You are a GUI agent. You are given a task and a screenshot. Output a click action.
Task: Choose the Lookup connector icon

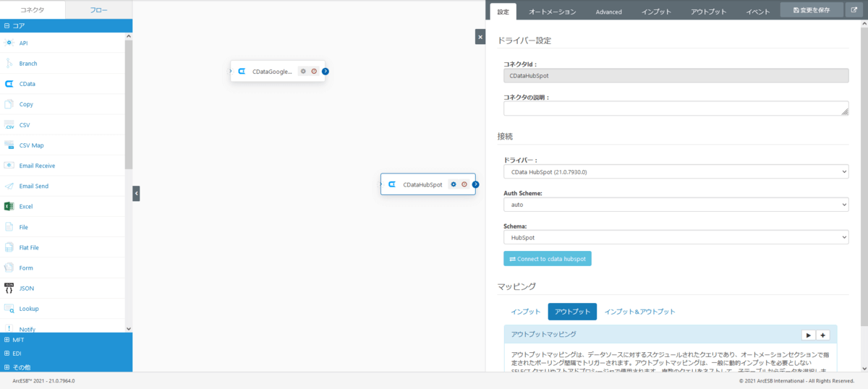pyautogui.click(x=9, y=309)
